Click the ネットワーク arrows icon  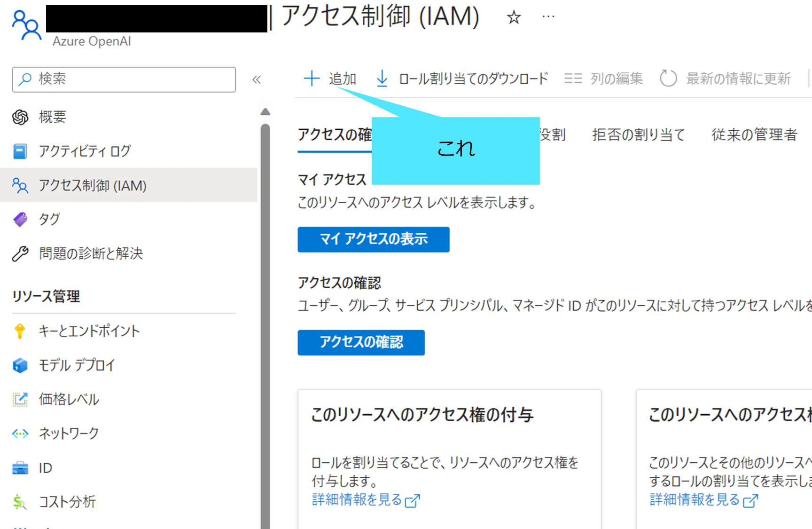click(20, 434)
